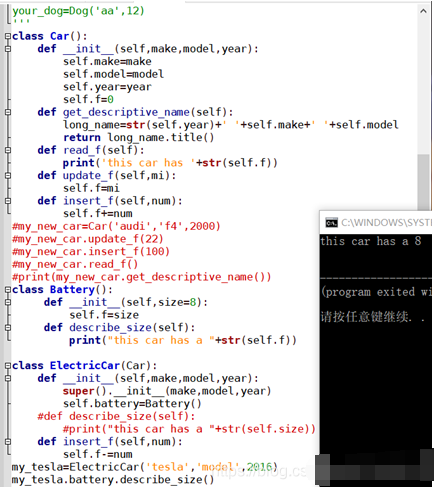Collapse ElectricCar's __init__ method fold
This screenshot has height=487, width=434.
(8, 378)
